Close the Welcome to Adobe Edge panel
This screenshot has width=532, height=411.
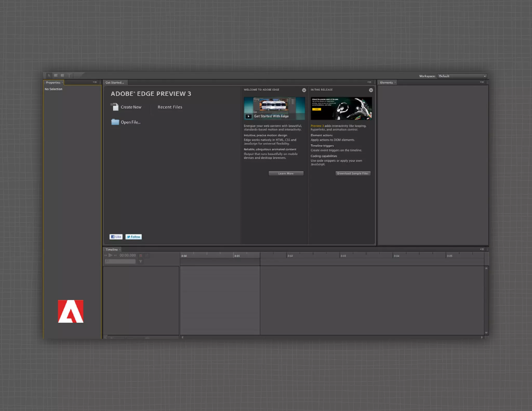[304, 90]
